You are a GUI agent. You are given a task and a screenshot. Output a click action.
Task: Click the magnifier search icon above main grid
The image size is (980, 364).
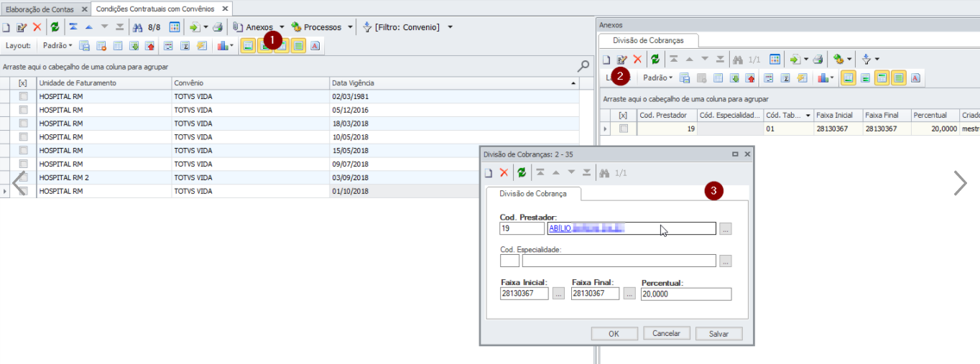[583, 66]
